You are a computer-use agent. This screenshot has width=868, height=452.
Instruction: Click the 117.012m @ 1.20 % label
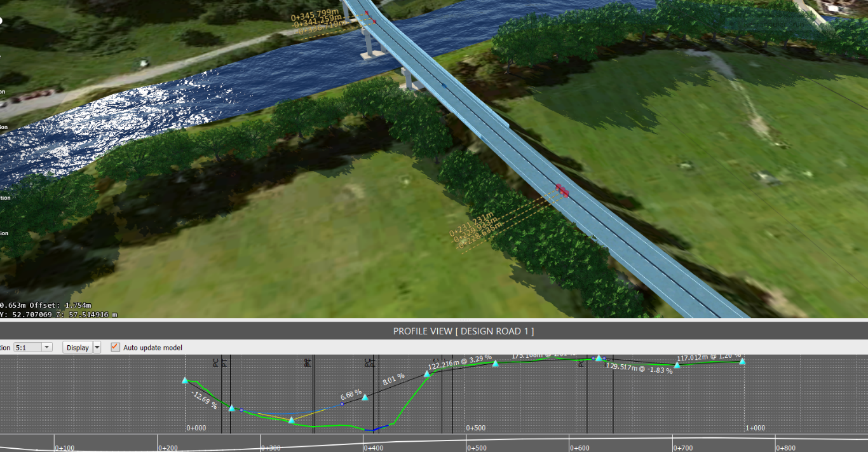pyautogui.click(x=709, y=358)
